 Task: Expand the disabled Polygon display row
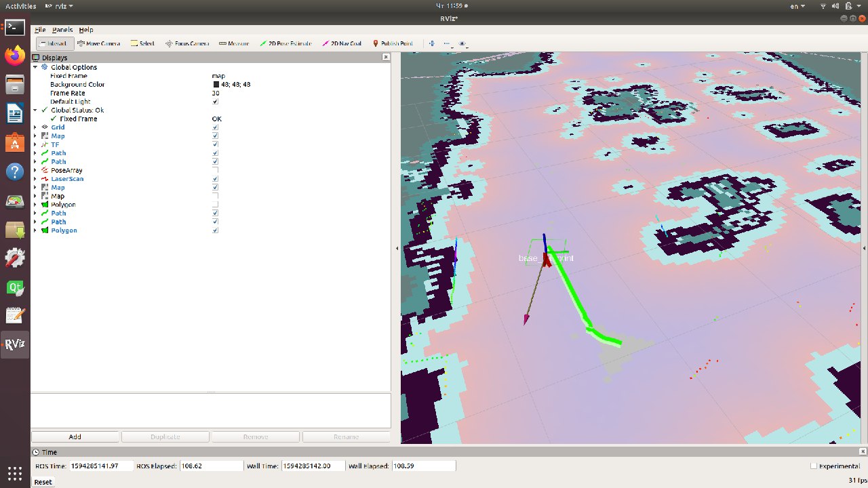pyautogui.click(x=35, y=205)
